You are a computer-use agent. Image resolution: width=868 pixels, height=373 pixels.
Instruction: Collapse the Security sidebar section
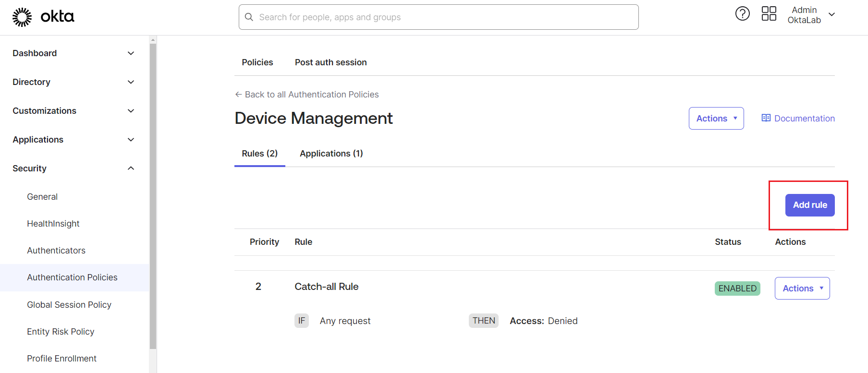point(131,168)
